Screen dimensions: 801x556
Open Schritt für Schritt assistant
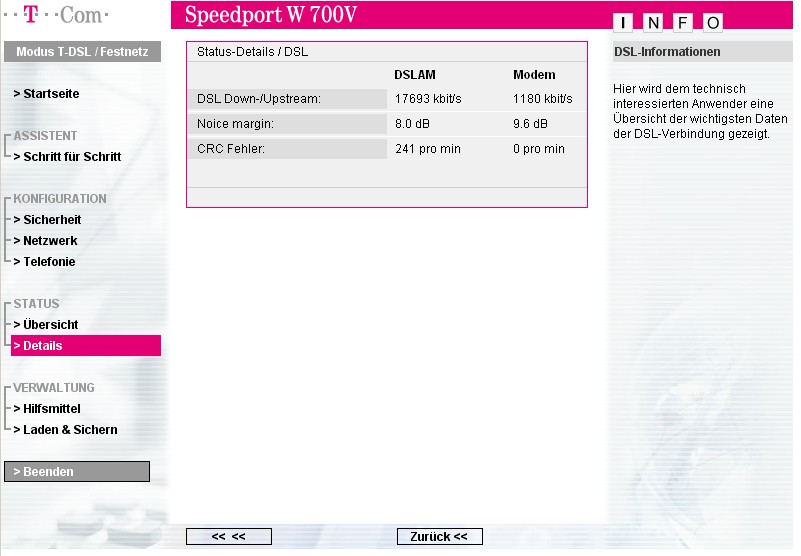click(67, 156)
